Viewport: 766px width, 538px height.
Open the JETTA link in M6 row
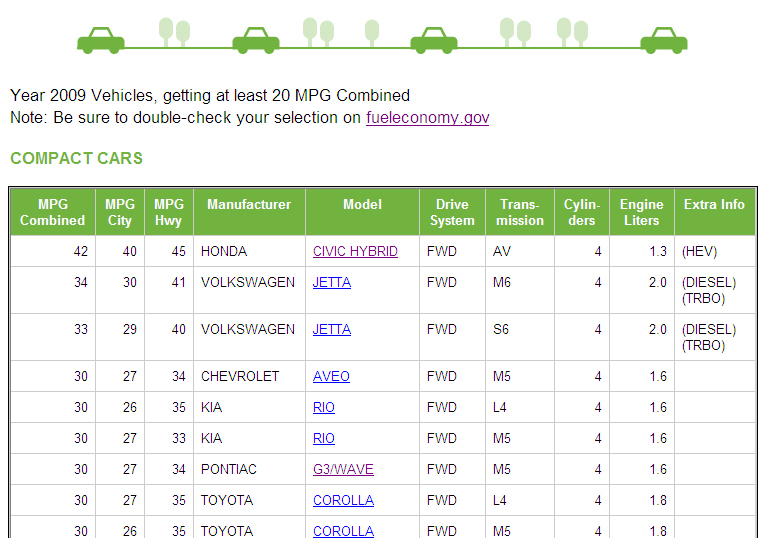[x=332, y=282]
